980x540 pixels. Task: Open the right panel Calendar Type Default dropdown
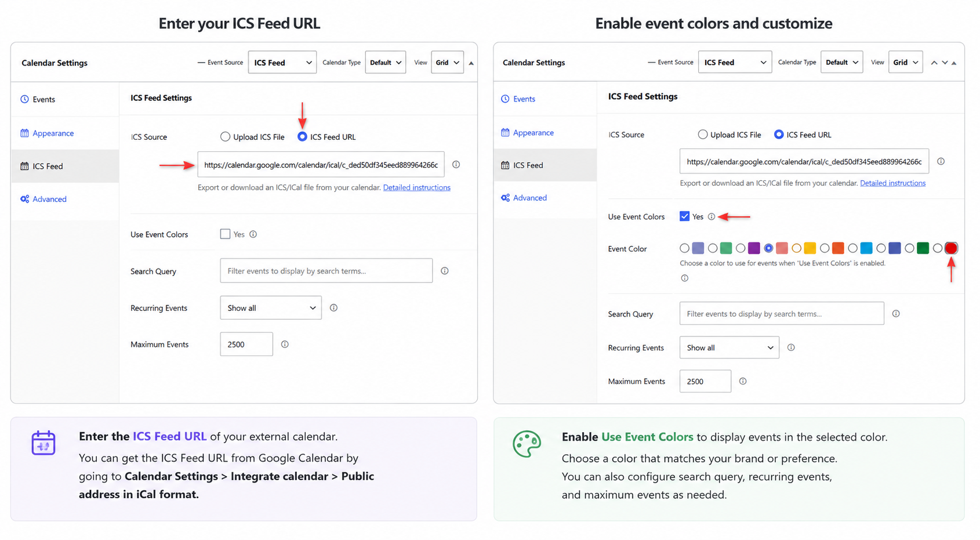click(x=841, y=62)
